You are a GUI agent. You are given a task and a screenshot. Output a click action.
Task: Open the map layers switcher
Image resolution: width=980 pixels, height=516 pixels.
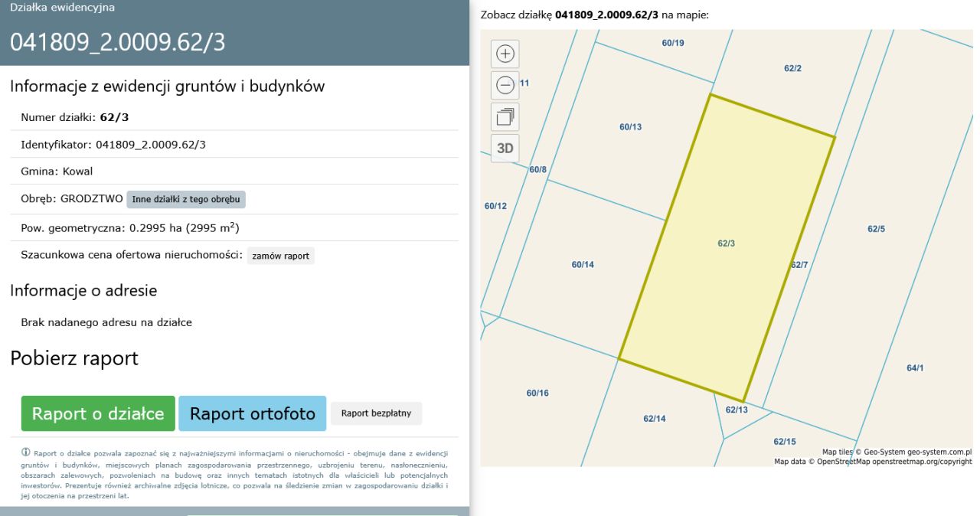pos(505,117)
